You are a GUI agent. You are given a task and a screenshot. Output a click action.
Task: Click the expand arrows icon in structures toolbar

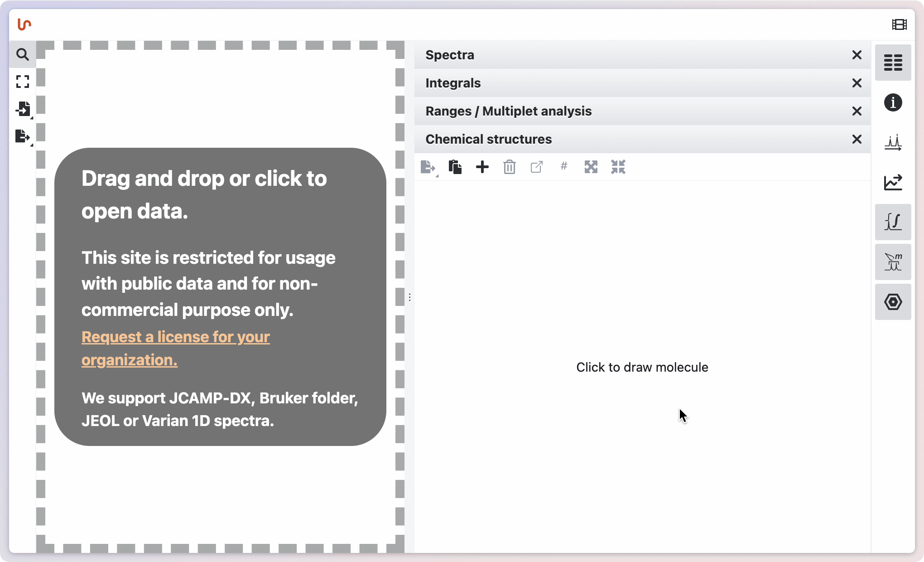(x=591, y=167)
